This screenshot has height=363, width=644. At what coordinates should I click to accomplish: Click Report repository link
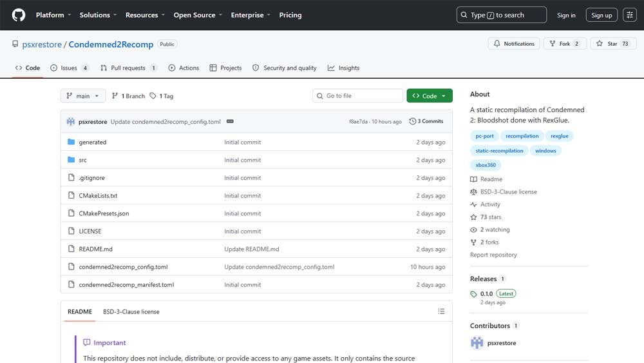(493, 255)
